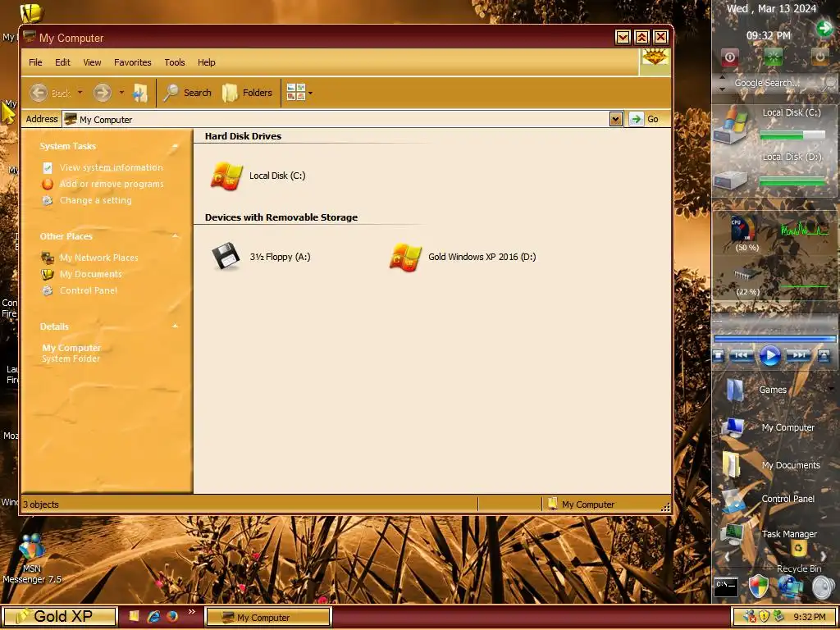Image resolution: width=840 pixels, height=630 pixels.
Task: Open MSN Messenger 7.5 desktop icon
Action: pos(32,559)
